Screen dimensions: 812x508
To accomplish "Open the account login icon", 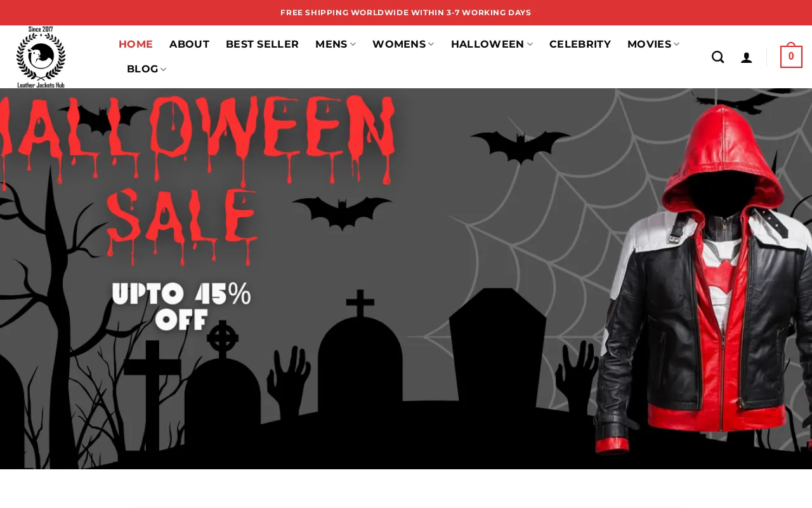I will [x=747, y=58].
